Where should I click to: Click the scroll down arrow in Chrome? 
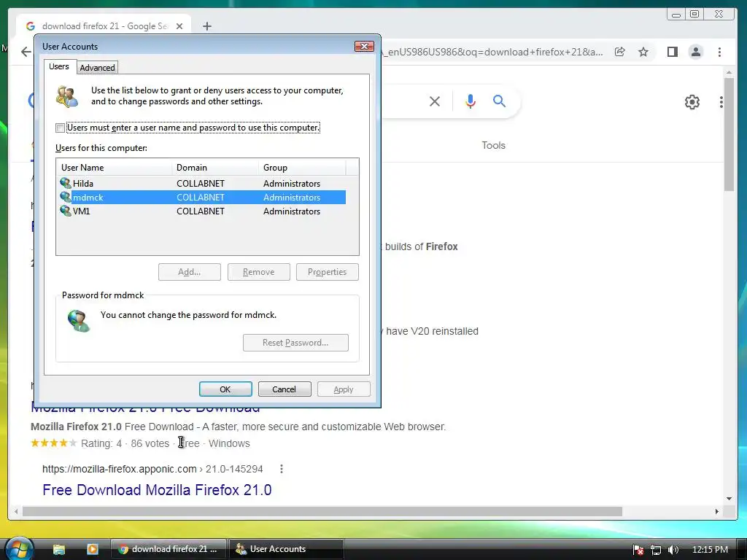coord(729,499)
